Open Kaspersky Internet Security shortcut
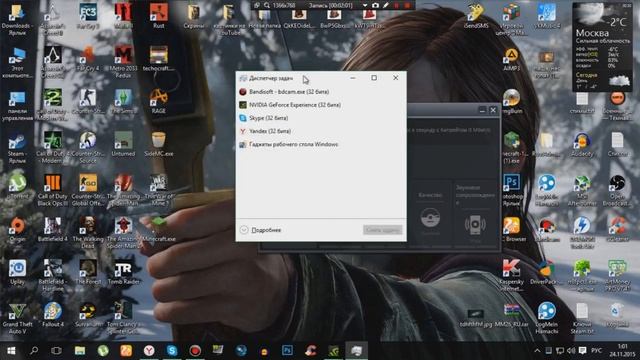 coord(511,276)
